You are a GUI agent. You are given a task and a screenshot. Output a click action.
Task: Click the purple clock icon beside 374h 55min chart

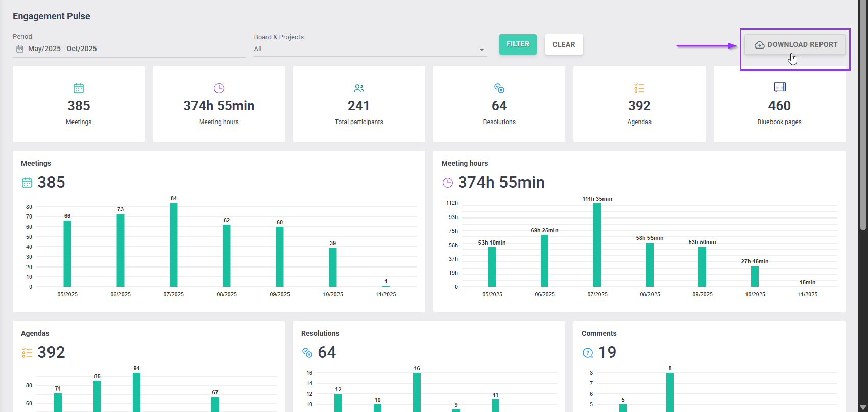[447, 183]
